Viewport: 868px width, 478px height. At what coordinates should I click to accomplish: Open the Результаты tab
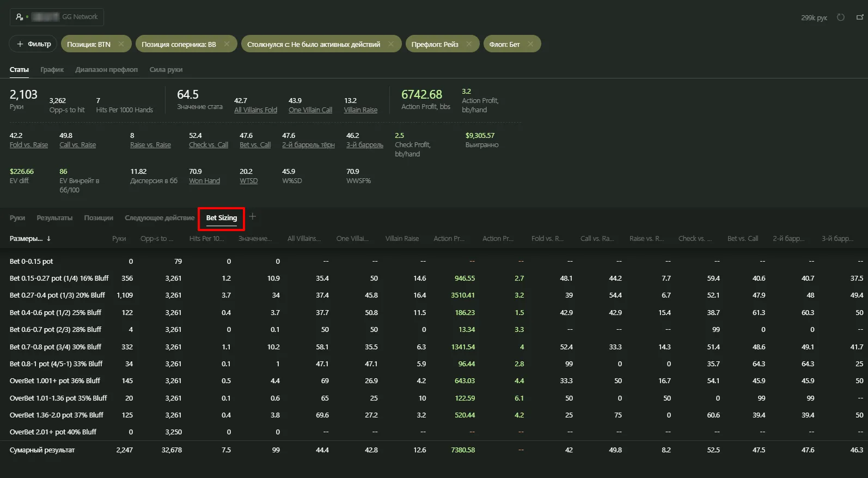pos(54,218)
